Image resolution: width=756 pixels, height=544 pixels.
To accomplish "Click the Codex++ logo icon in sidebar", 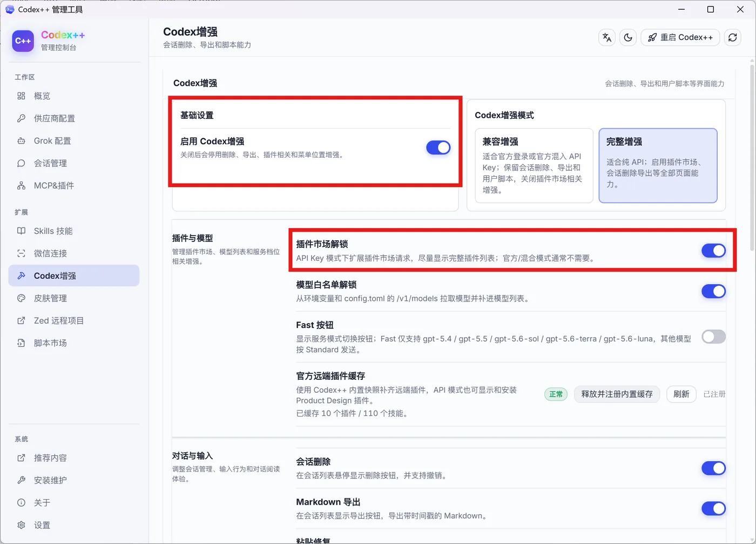I will [x=23, y=41].
